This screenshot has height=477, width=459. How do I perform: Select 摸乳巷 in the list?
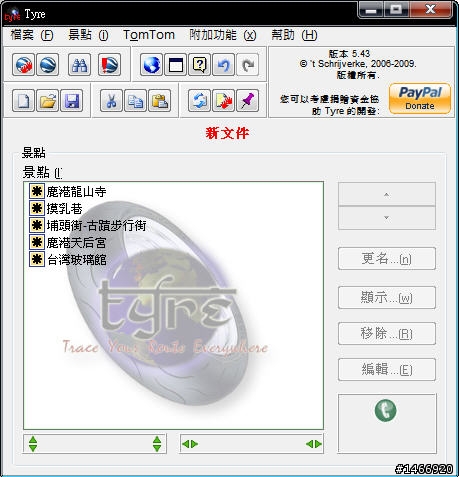(64, 208)
